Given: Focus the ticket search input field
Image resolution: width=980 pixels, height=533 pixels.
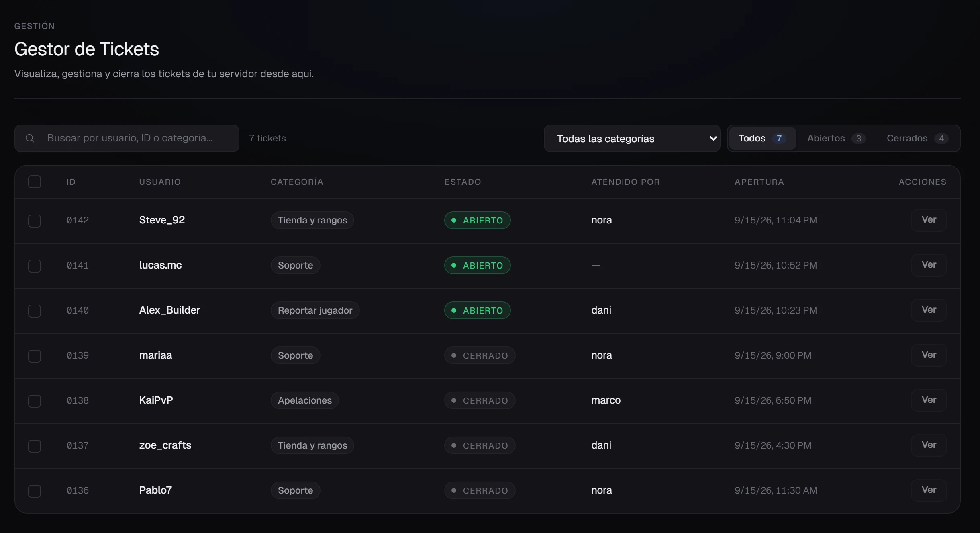Looking at the screenshot, I should pyautogui.click(x=127, y=138).
